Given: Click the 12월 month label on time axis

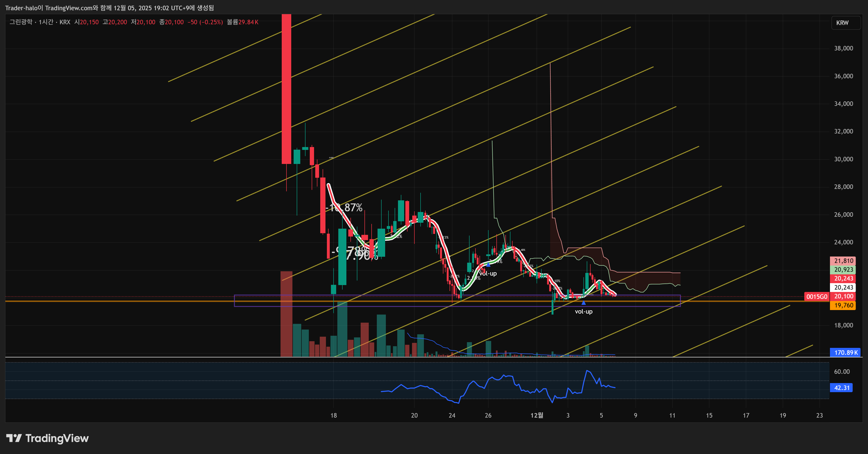Looking at the screenshot, I should tap(537, 415).
